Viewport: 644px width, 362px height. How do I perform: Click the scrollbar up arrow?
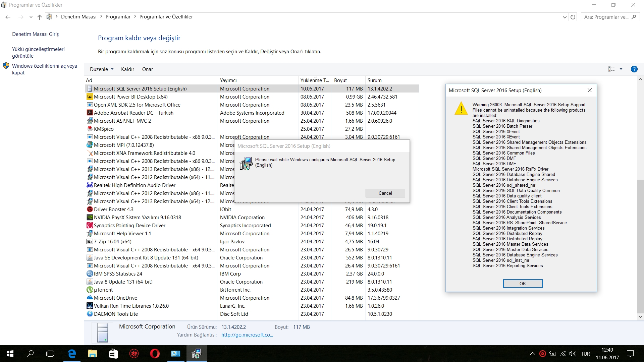pos(640,79)
